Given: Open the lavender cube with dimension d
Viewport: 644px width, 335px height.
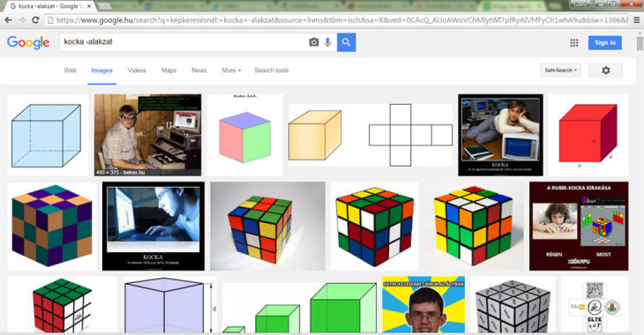Looking at the screenshot, I should point(170,305).
